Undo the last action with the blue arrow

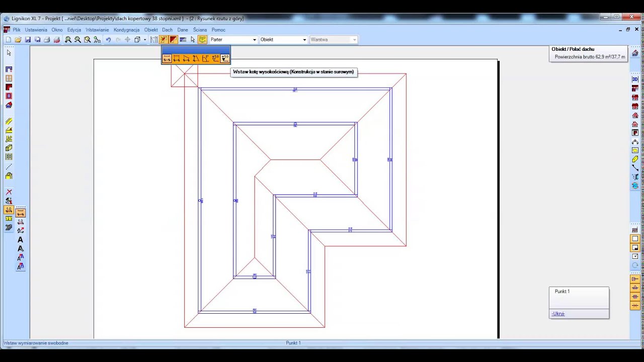[108, 40]
